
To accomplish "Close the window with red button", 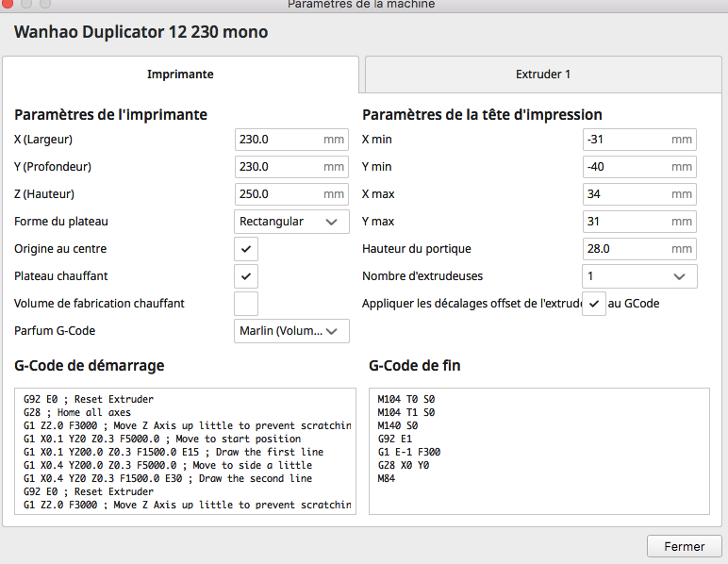I will coord(8,3).
